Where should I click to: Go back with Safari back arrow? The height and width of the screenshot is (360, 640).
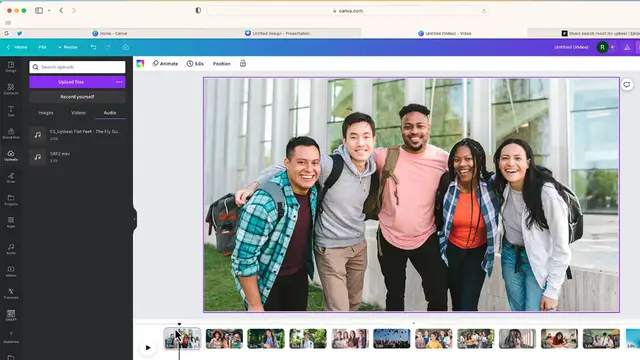[x=61, y=11]
